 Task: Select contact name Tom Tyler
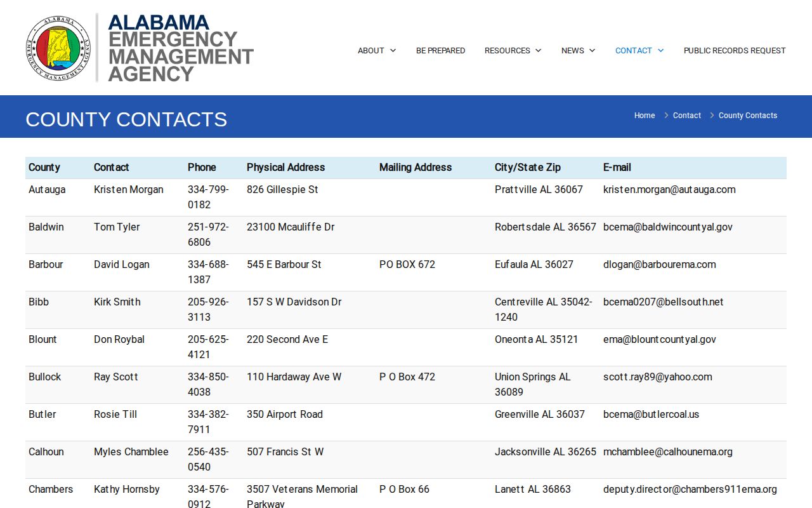[117, 227]
